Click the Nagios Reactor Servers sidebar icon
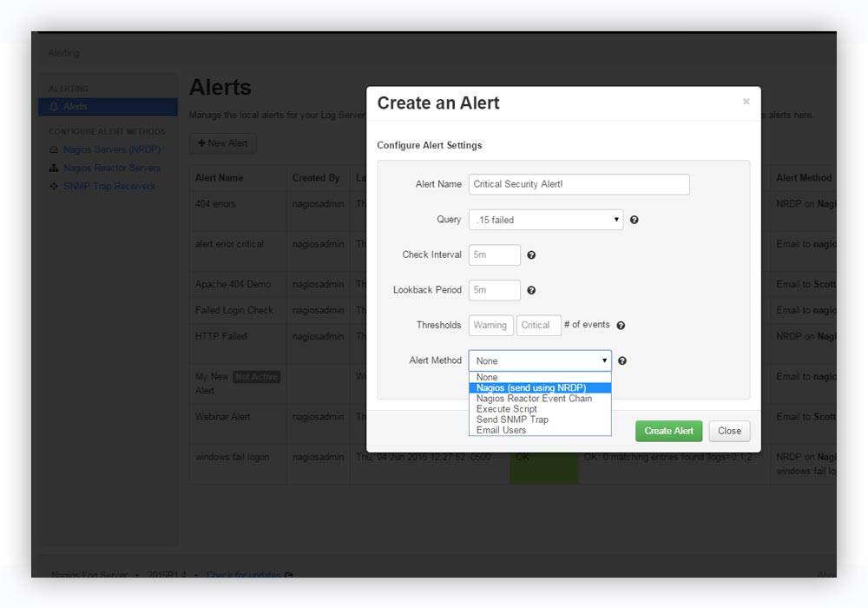This screenshot has height=608, width=868. pyautogui.click(x=54, y=168)
